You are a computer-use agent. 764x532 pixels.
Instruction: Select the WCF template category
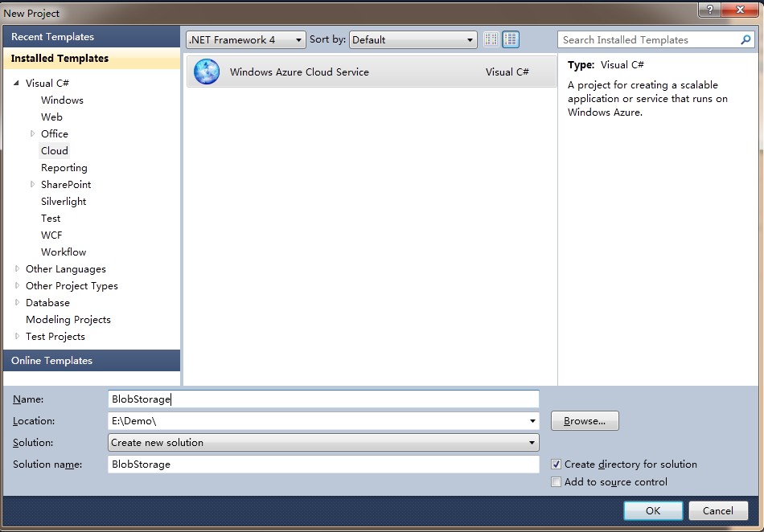tap(51, 235)
